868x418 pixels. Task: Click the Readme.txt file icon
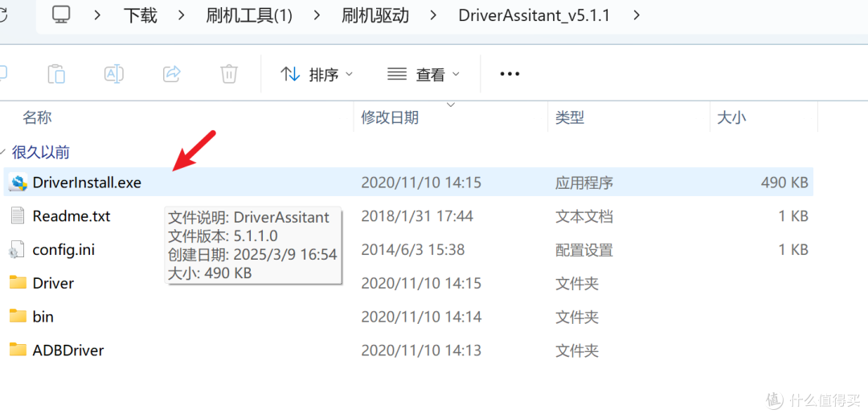[x=18, y=216]
